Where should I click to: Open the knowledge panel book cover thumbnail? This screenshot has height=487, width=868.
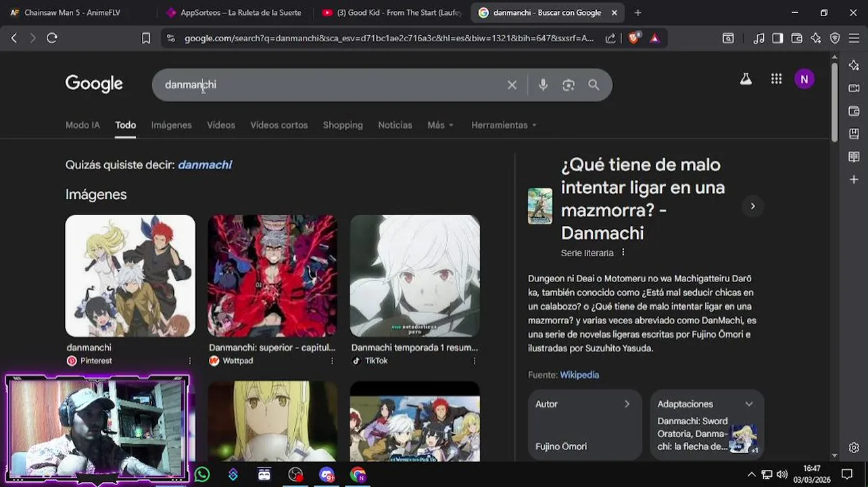[540, 206]
